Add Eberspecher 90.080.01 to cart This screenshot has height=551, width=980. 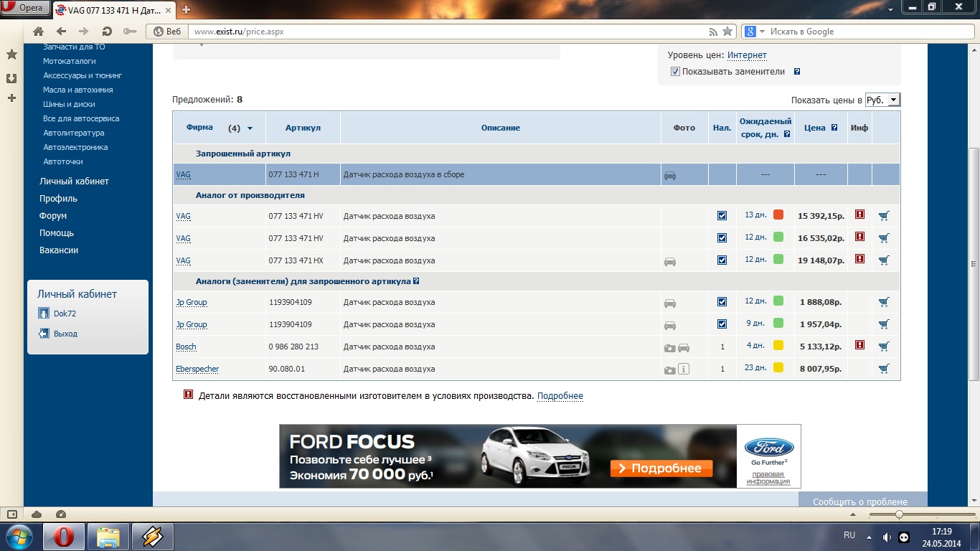(x=883, y=369)
